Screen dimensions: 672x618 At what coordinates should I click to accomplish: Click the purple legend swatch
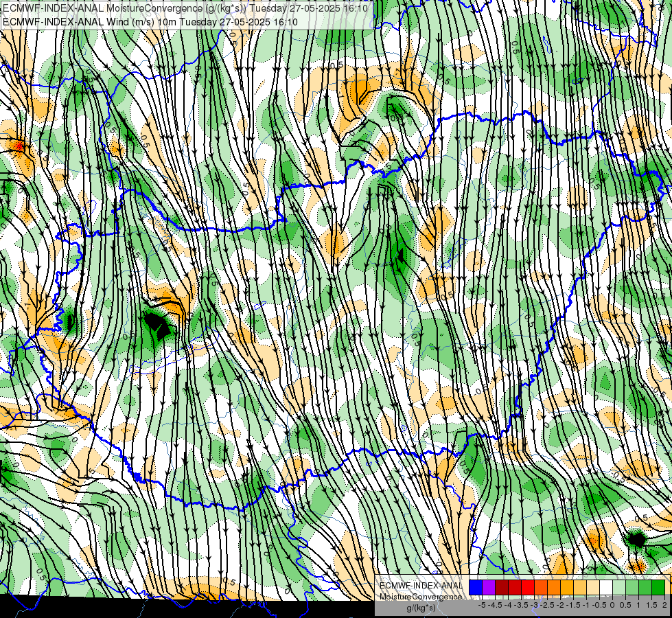(489, 587)
